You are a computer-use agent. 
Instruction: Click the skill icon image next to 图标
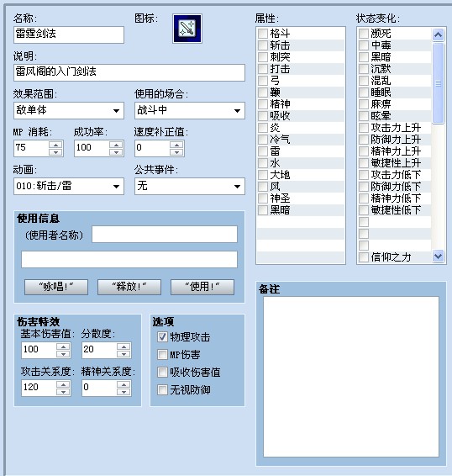pyautogui.click(x=187, y=29)
